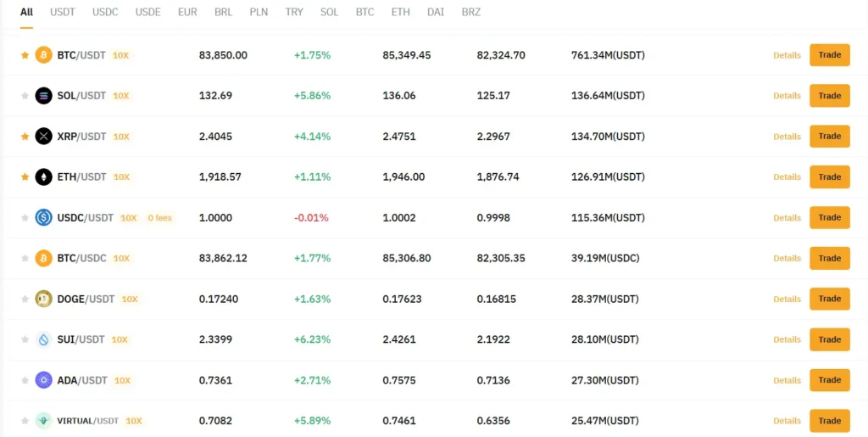Click the 0 fees badge on USDC/USDT
The image size is (868, 437).
pos(160,218)
